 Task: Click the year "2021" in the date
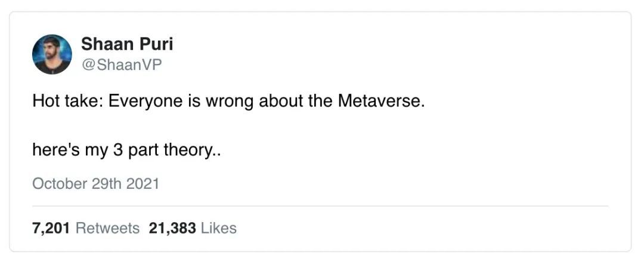coord(142,183)
